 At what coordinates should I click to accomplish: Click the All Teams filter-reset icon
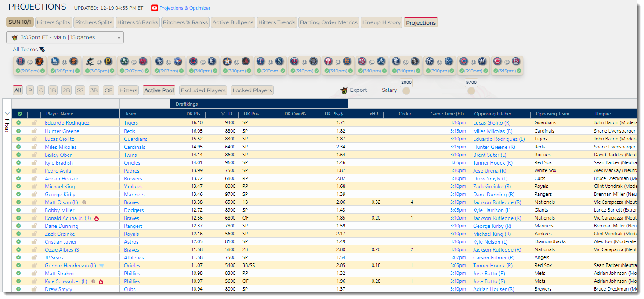click(42, 50)
